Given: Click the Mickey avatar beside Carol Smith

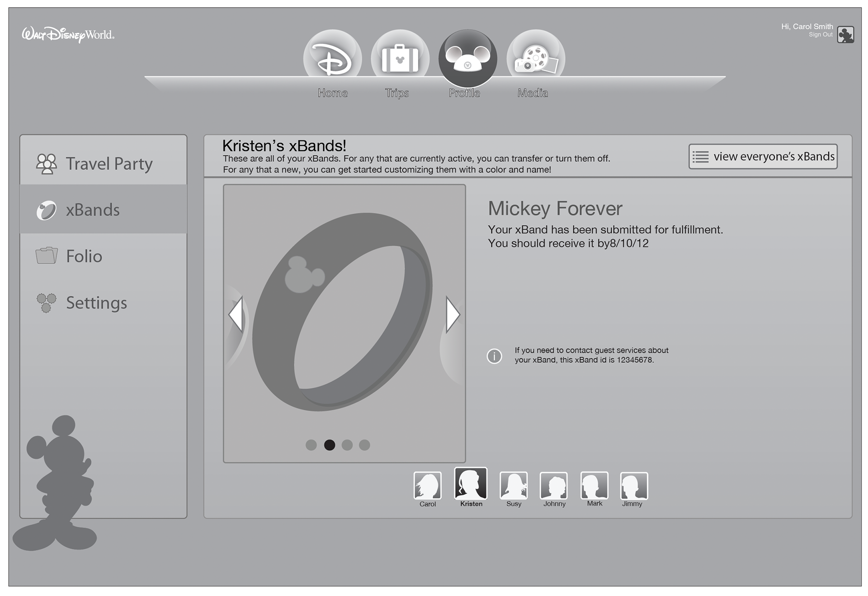Looking at the screenshot, I should tap(845, 35).
